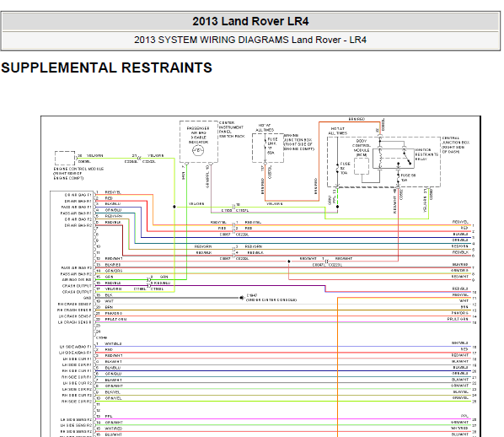This screenshot has width=504, height=437.
Task: Click the "SUPPLEMENTAL RESTRAINTS" heading
Action: [x=106, y=67]
